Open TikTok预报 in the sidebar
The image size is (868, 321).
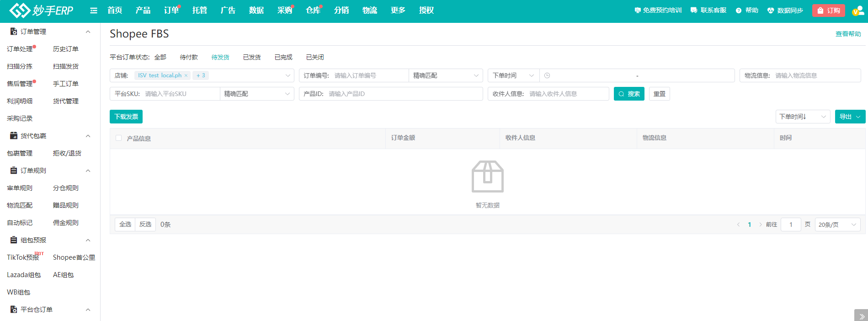pos(23,257)
